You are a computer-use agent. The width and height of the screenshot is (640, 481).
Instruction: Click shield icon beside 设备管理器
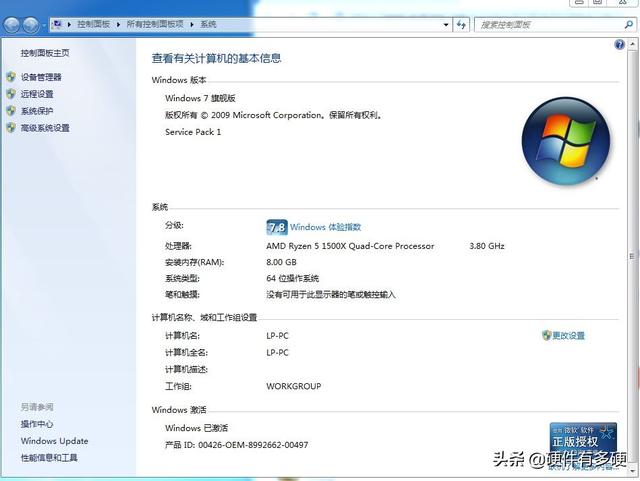[11, 77]
